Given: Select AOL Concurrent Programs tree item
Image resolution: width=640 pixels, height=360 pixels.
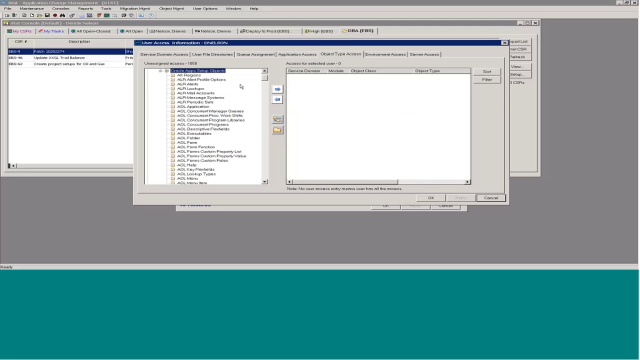Looking at the screenshot, I should pyautogui.click(x=203, y=124).
